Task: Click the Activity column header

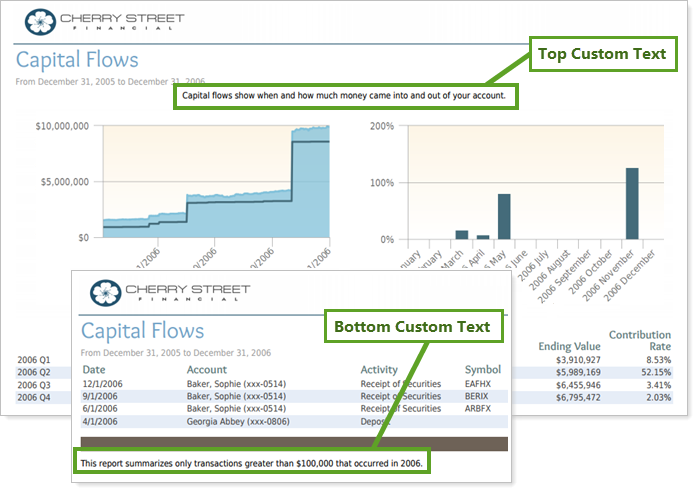Action: point(379,370)
